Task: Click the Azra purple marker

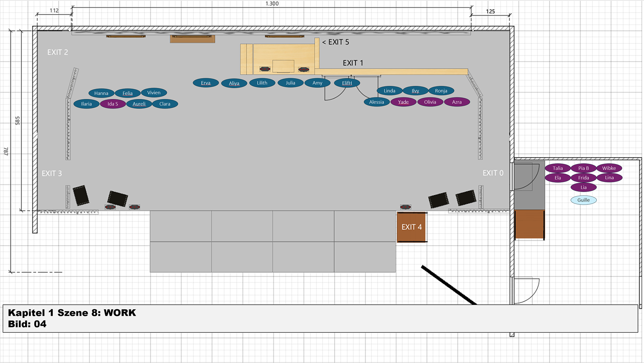Action: pyautogui.click(x=457, y=102)
